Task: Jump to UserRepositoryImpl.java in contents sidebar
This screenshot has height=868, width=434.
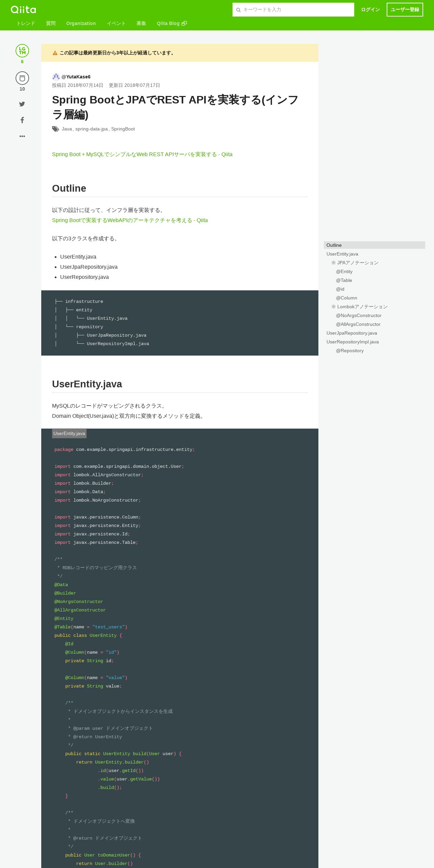Action: 353,342
